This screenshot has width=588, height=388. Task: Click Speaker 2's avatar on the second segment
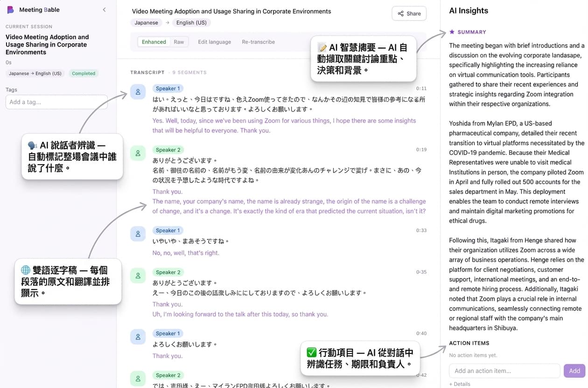(x=138, y=154)
